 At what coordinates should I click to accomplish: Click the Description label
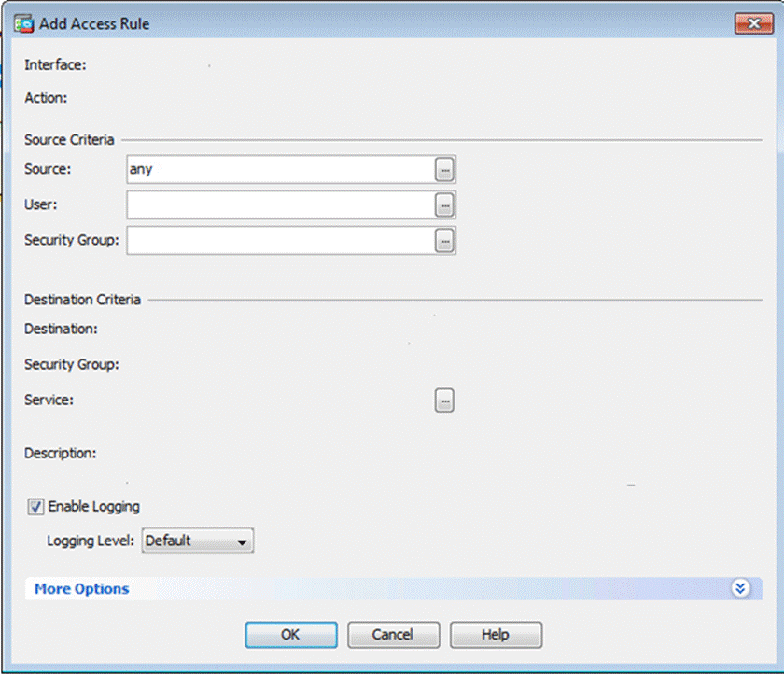click(x=60, y=454)
